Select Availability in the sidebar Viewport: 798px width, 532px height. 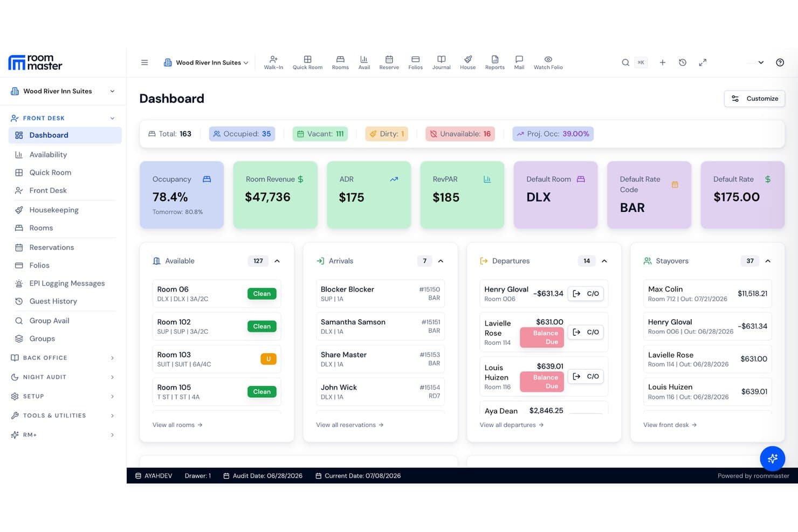pyautogui.click(x=65, y=155)
